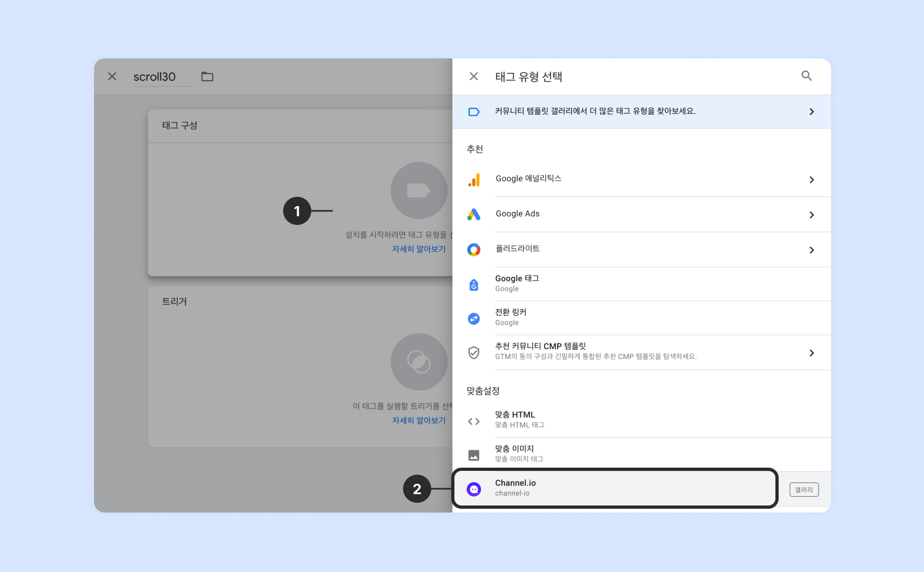Open the Google Ads tag options
The width and height of the screenshot is (924, 572).
641,215
